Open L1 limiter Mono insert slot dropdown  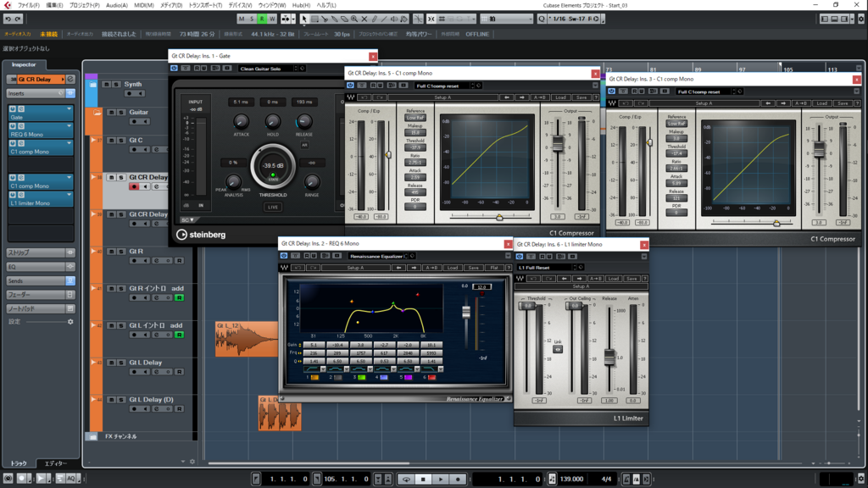tap(70, 195)
